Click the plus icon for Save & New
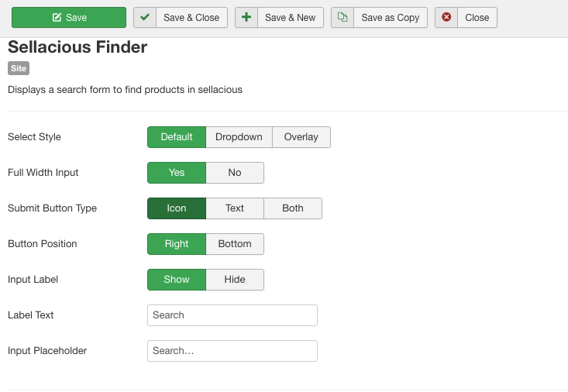This screenshot has height=392, width=568. 246,17
